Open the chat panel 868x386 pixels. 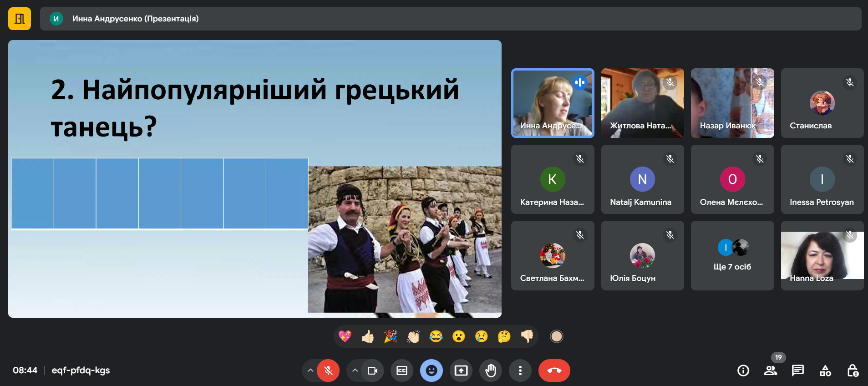(x=798, y=371)
